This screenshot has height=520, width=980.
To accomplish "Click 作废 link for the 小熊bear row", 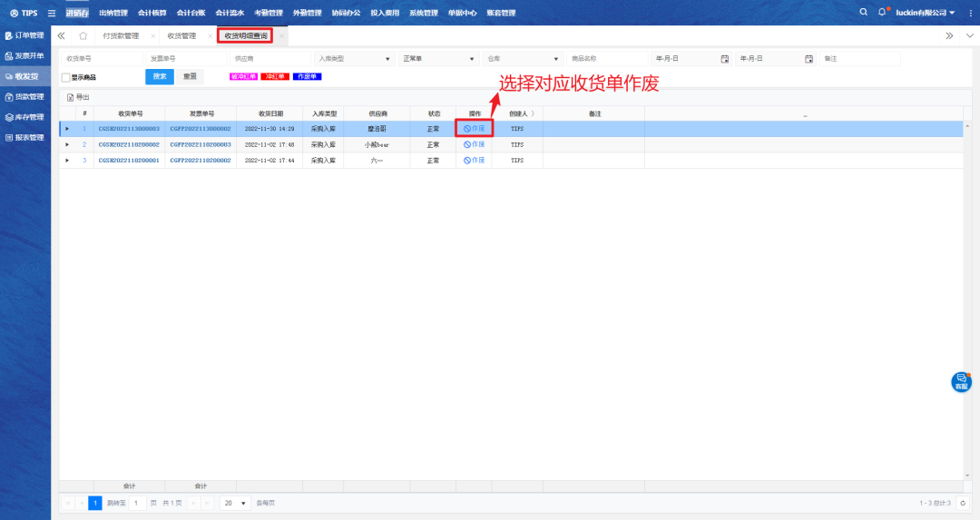I will [x=475, y=144].
